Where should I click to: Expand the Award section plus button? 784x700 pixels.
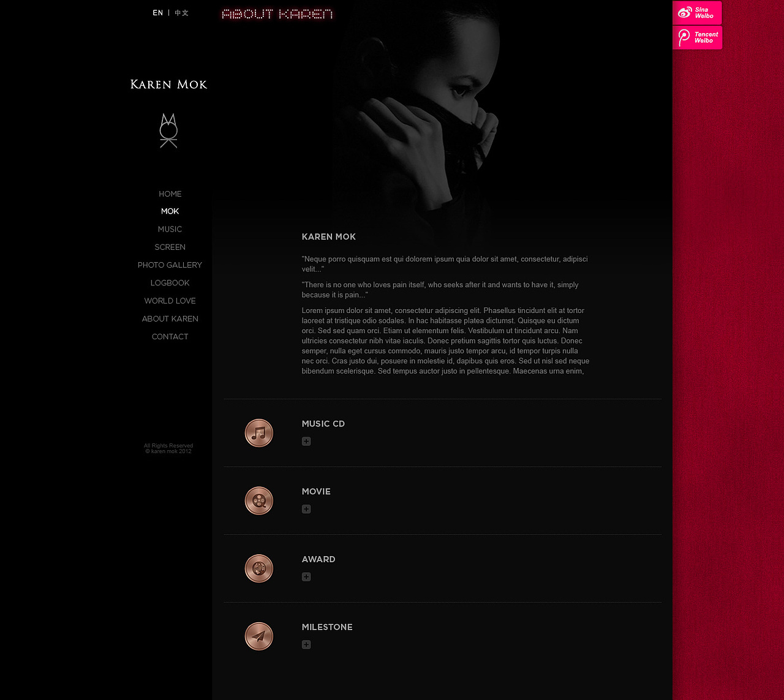coord(306,577)
